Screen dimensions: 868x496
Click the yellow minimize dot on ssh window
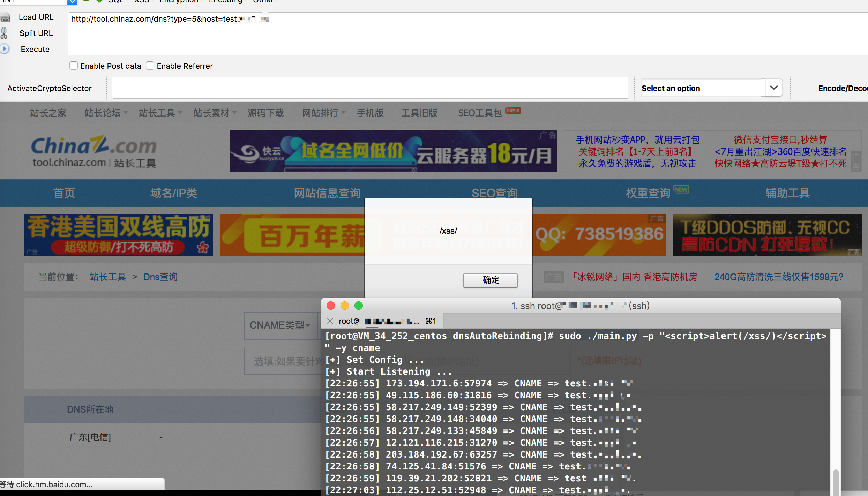[x=345, y=306]
